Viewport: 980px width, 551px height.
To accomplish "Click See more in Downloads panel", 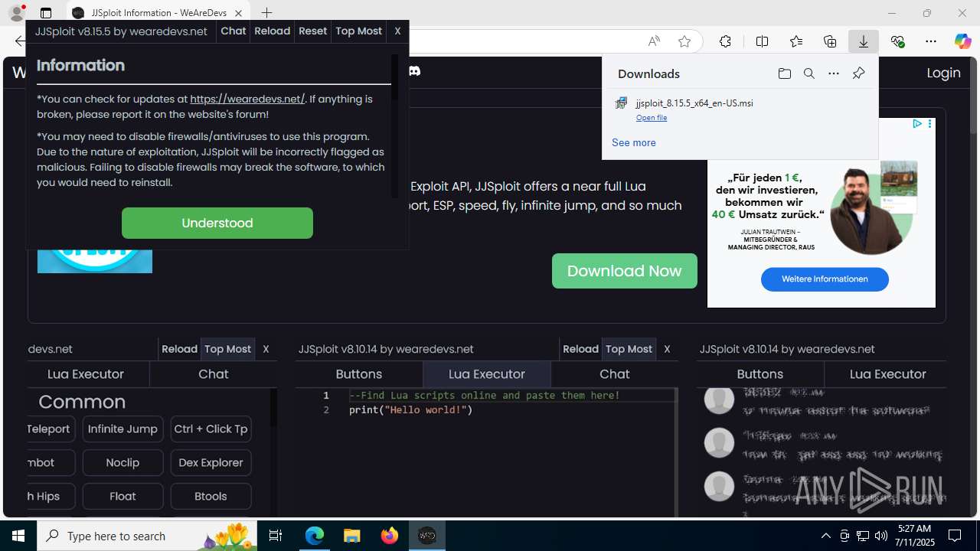I will pos(633,142).
